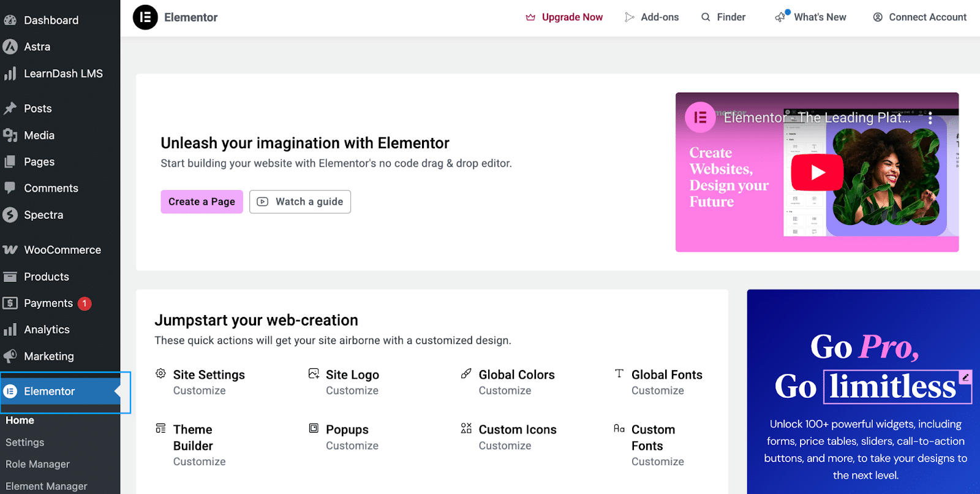The image size is (980, 494).
Task: Click the What's New megaphone icon
Action: [781, 17]
